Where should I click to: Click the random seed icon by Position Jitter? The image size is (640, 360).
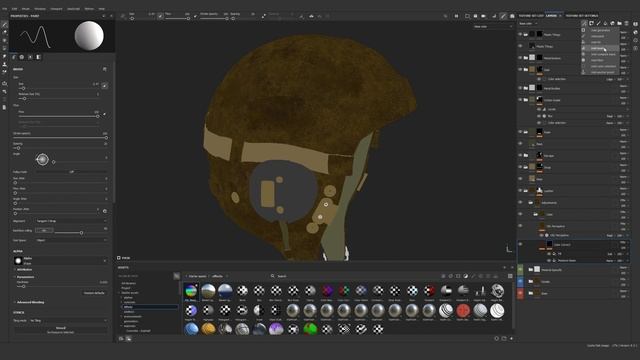(105, 211)
